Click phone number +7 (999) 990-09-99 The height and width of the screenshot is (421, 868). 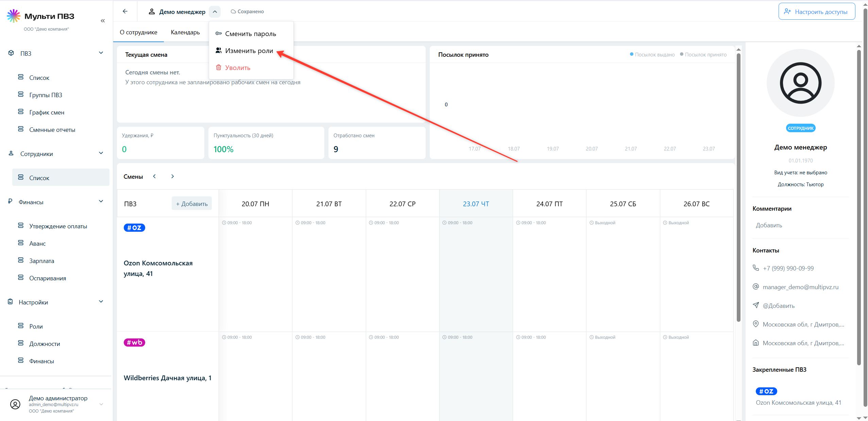[788, 268]
